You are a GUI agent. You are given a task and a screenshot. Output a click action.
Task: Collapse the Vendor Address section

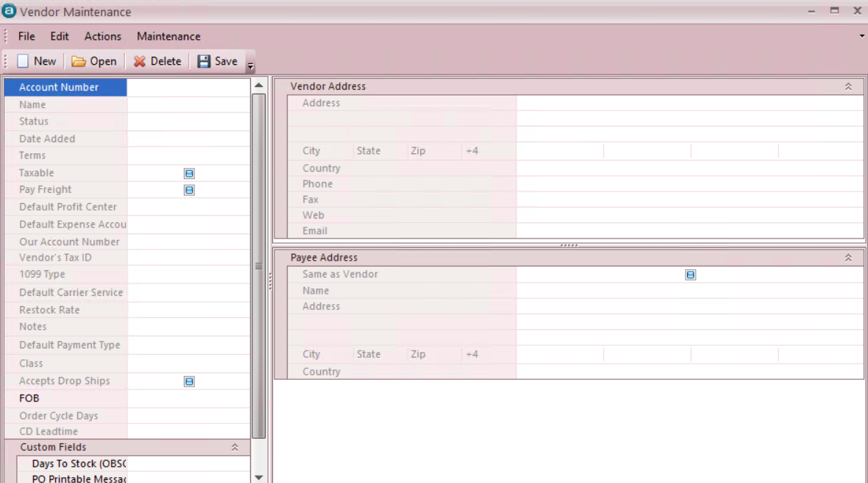coord(848,87)
